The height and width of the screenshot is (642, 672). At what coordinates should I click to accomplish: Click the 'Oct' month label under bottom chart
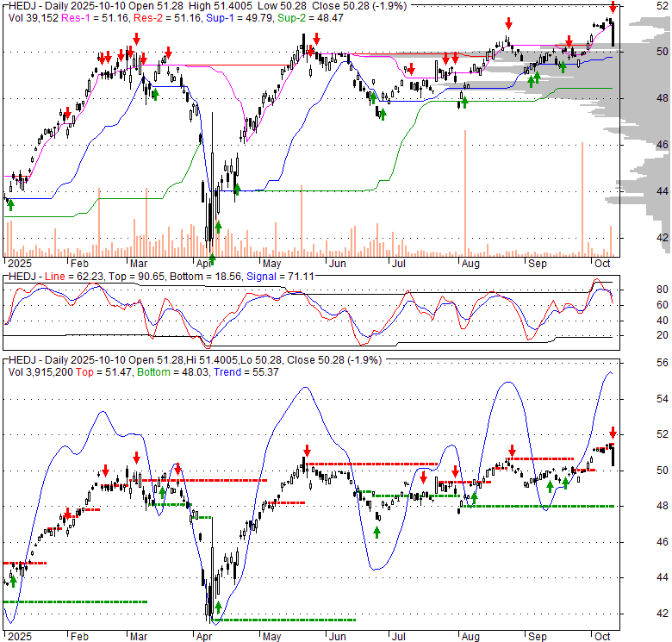point(602,637)
